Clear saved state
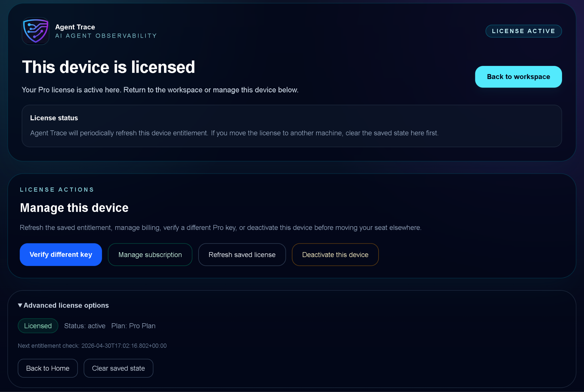 pos(118,368)
